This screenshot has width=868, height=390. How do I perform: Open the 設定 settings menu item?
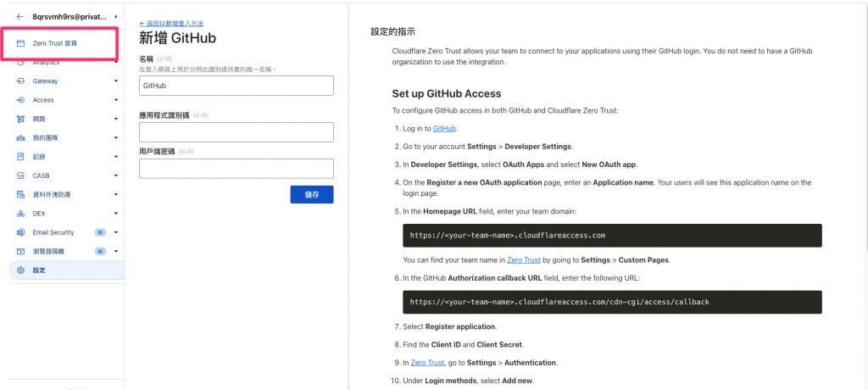coord(66,270)
